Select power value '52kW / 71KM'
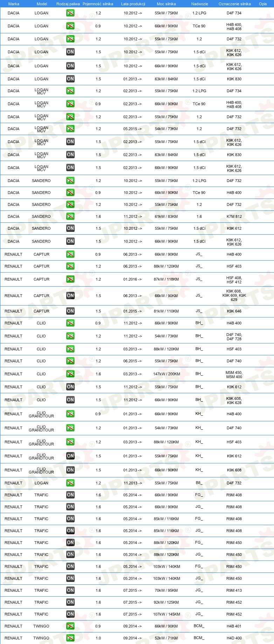274x644 pixels. [x=166, y=638]
